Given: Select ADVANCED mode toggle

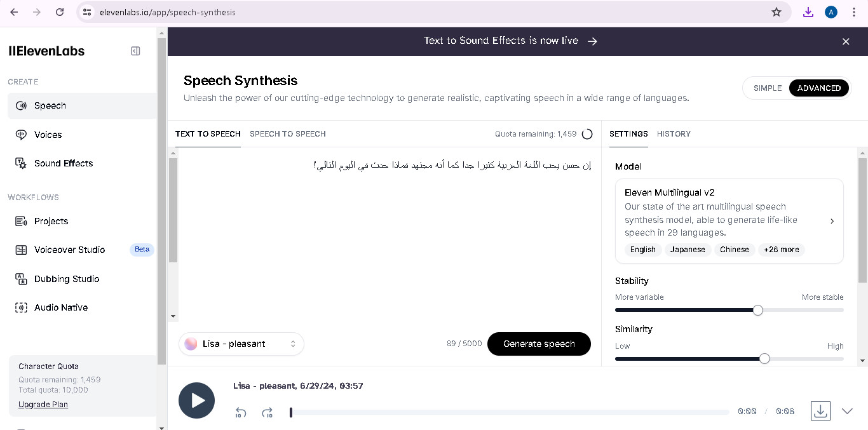Looking at the screenshot, I should 819,88.
